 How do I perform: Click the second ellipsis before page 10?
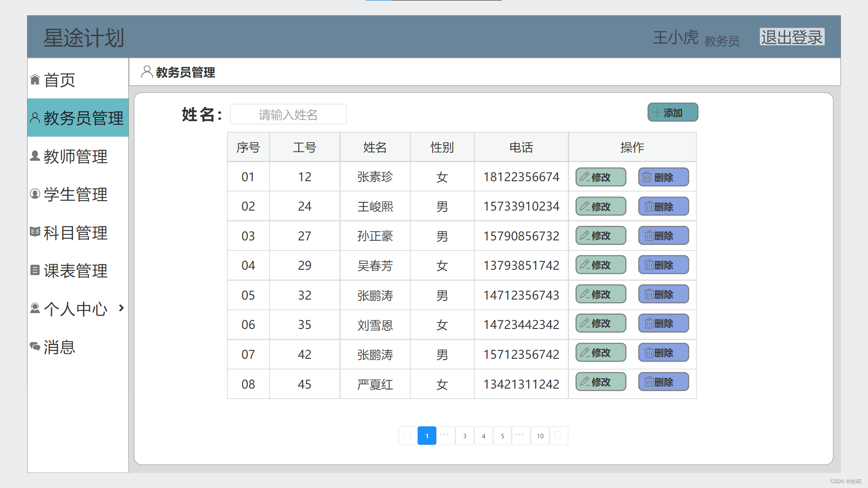point(521,436)
